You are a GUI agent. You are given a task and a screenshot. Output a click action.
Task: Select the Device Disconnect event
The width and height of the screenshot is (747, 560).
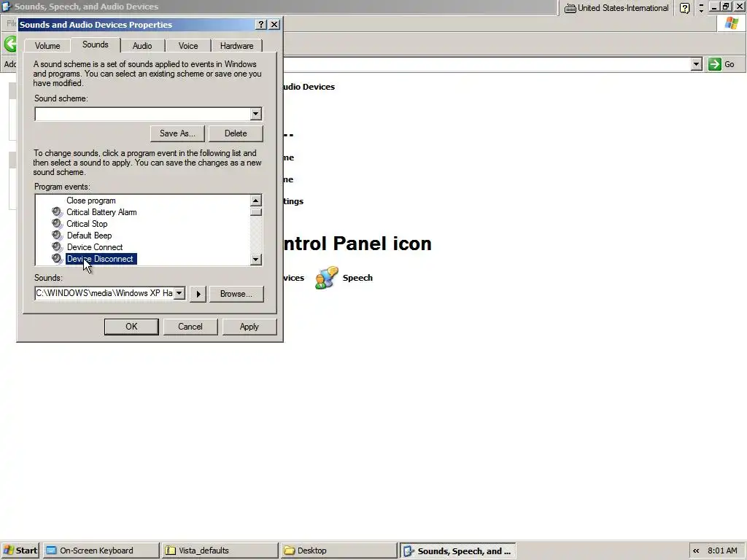[x=101, y=259]
